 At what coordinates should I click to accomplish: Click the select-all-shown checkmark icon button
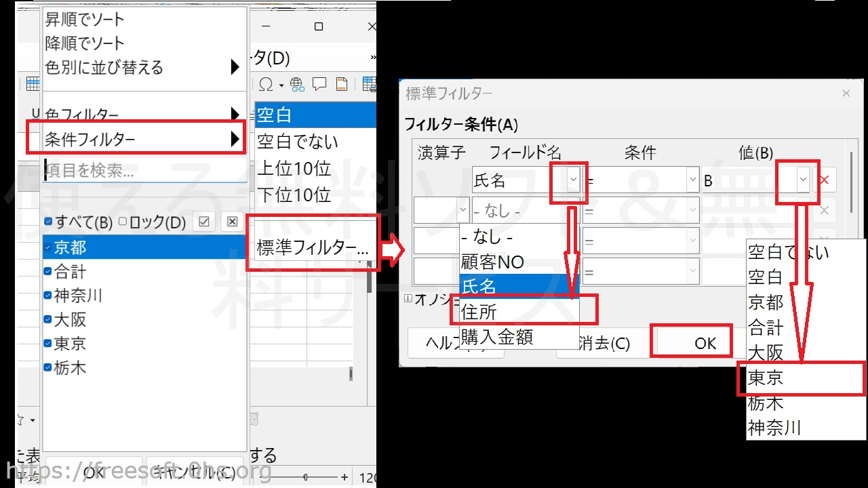(x=204, y=222)
